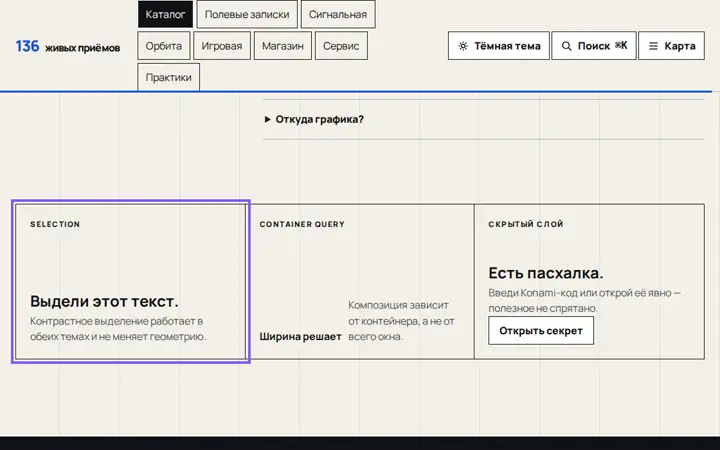
Task: Click the Введи Konami-код paragraph
Action: (x=585, y=300)
